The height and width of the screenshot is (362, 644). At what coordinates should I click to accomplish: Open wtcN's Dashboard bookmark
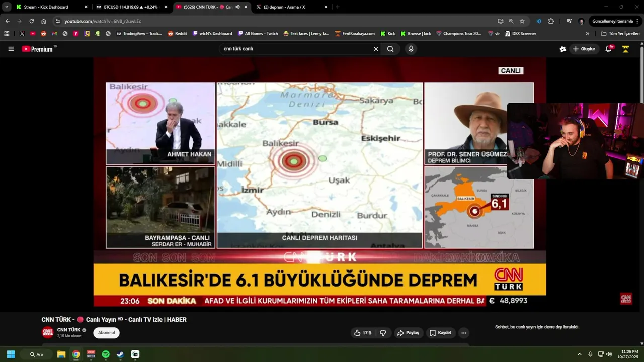coord(212,34)
